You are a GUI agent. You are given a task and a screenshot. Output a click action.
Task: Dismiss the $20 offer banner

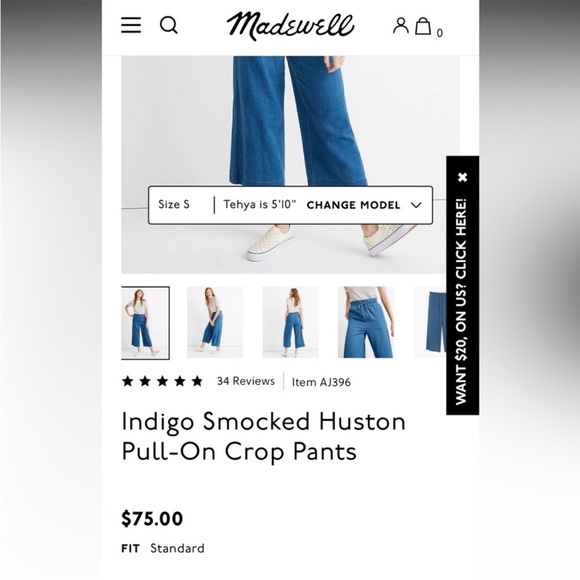(462, 177)
